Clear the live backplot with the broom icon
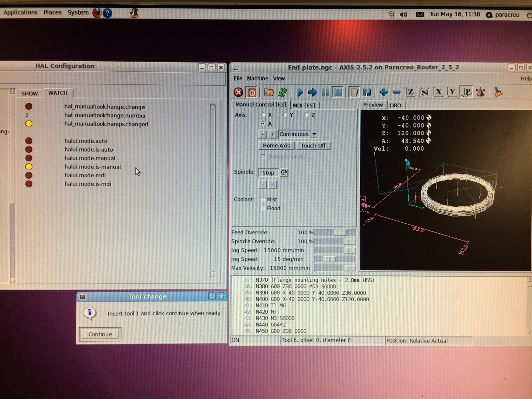Viewport: 532px width, 399px height. [498, 93]
